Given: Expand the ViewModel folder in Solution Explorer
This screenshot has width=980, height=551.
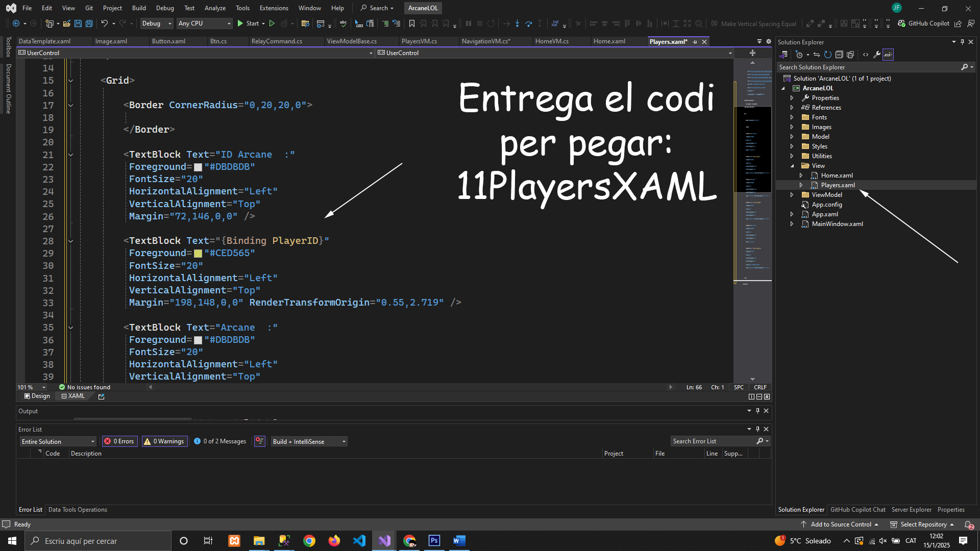Looking at the screenshot, I should [792, 195].
